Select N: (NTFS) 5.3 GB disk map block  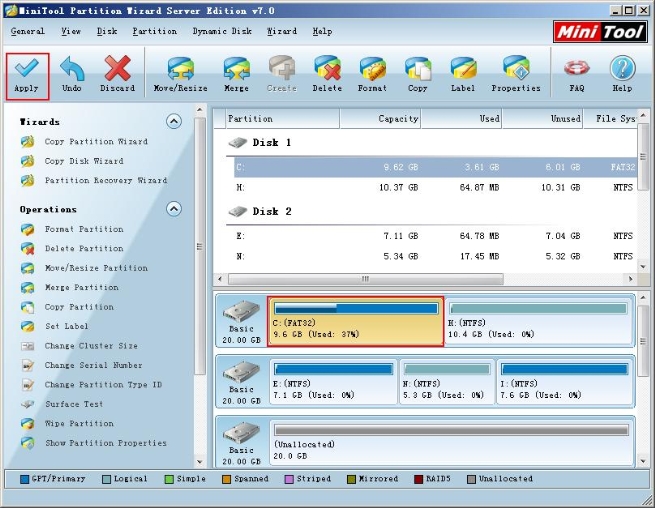[447, 381]
